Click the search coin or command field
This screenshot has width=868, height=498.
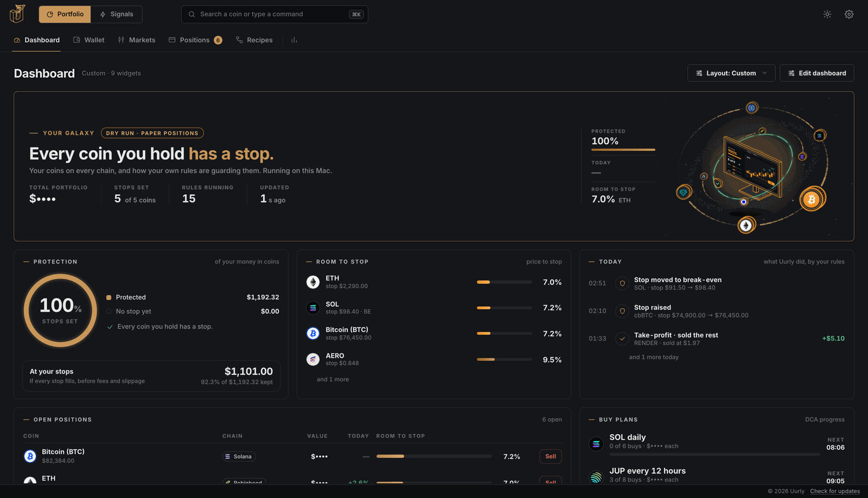tap(275, 14)
